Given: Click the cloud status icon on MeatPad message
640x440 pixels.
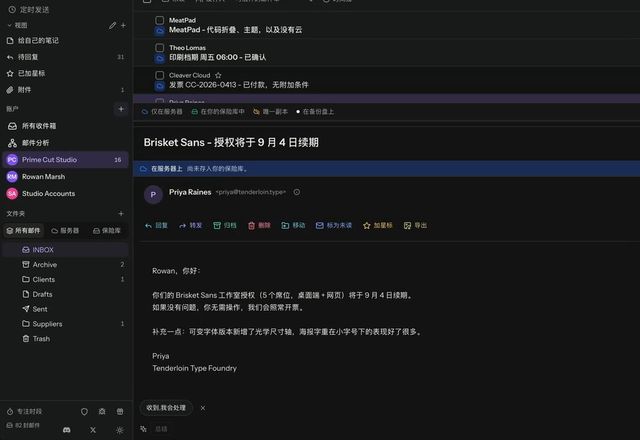Looking at the screenshot, I should (160, 31).
